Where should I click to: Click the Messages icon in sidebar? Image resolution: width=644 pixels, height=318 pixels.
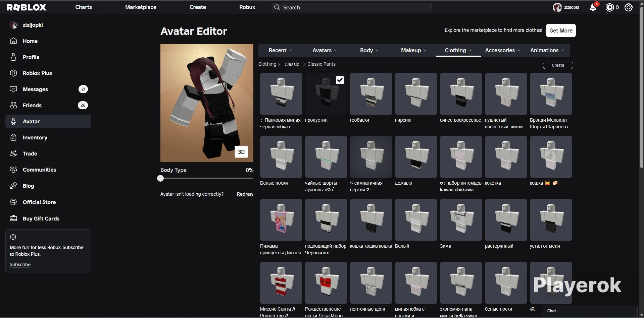pos(13,89)
